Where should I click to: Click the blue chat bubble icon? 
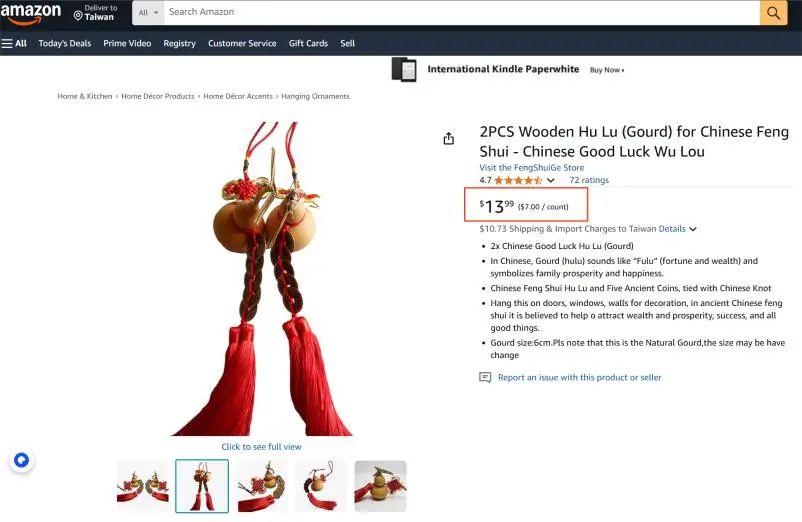[21, 460]
